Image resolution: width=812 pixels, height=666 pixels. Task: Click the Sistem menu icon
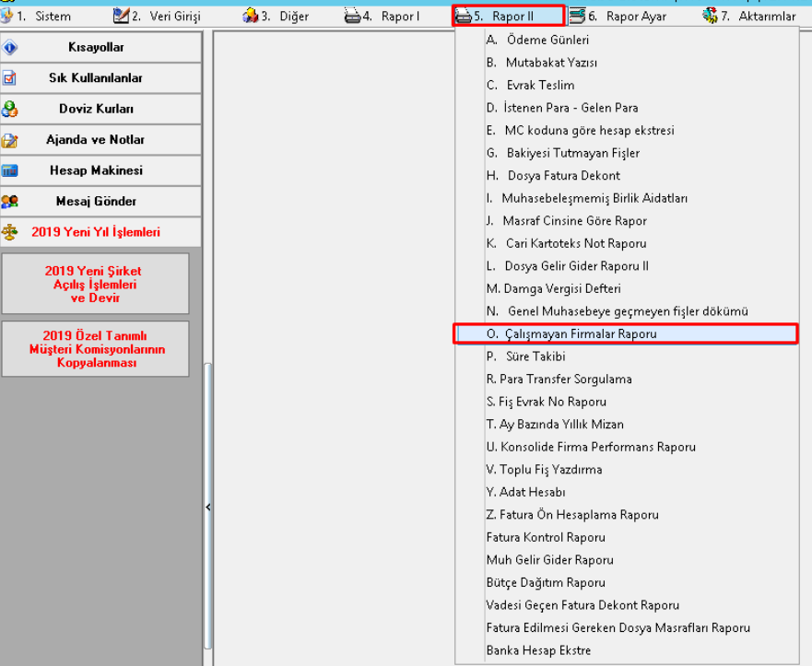(x=6, y=16)
